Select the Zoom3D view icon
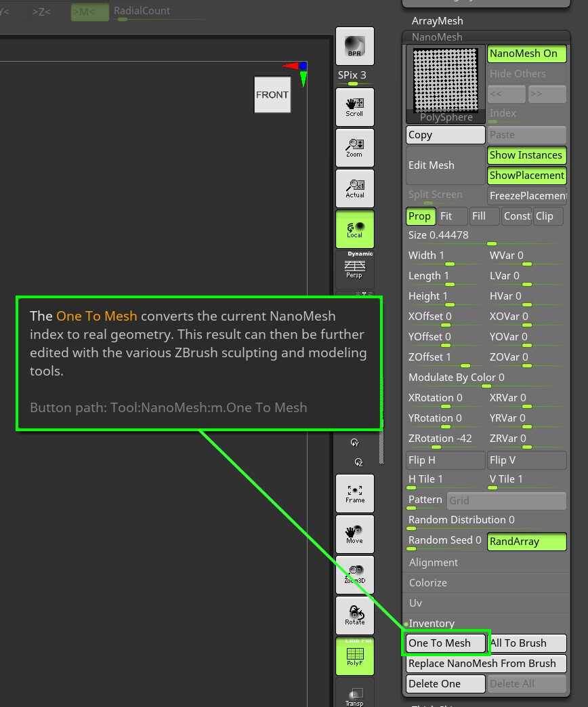This screenshot has height=707, width=588. click(354, 574)
